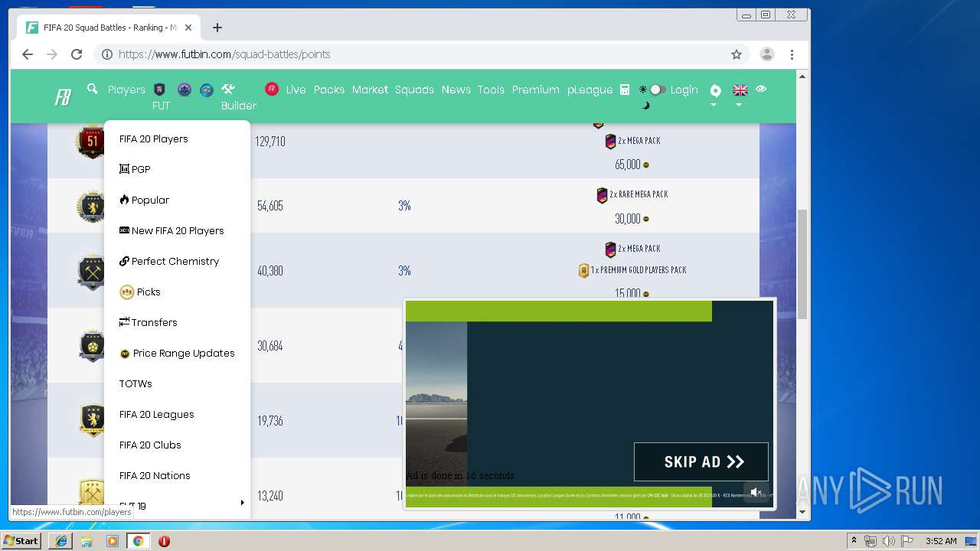
Task: Go to the Premium page
Action: tap(536, 90)
